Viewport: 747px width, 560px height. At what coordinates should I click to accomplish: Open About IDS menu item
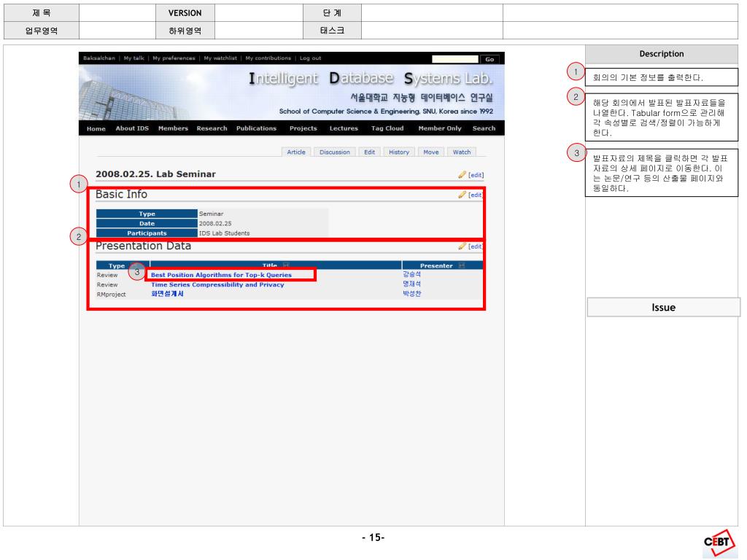[132, 128]
